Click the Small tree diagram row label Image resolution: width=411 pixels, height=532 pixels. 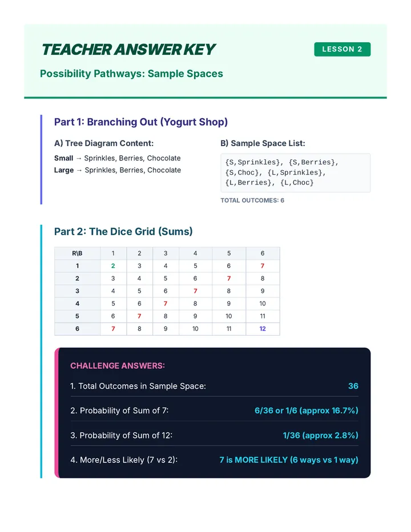(63, 158)
